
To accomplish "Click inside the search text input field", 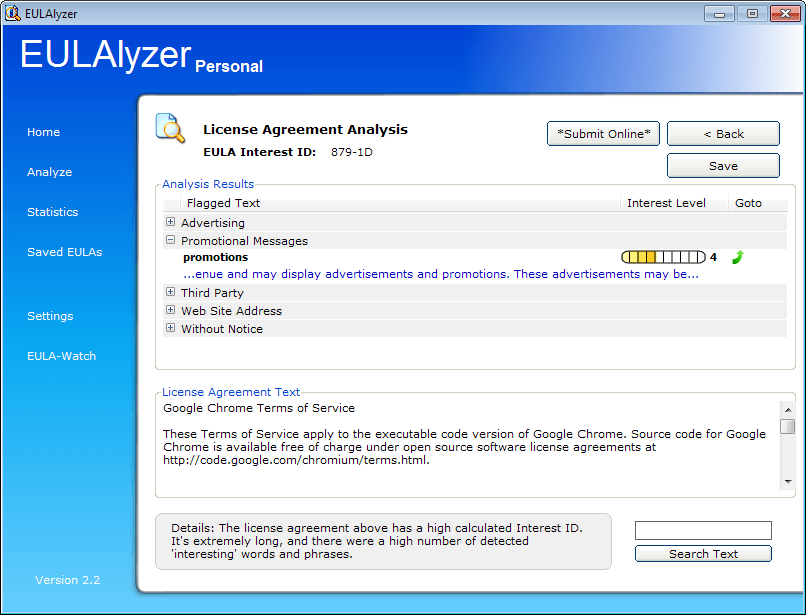I will (x=703, y=530).
